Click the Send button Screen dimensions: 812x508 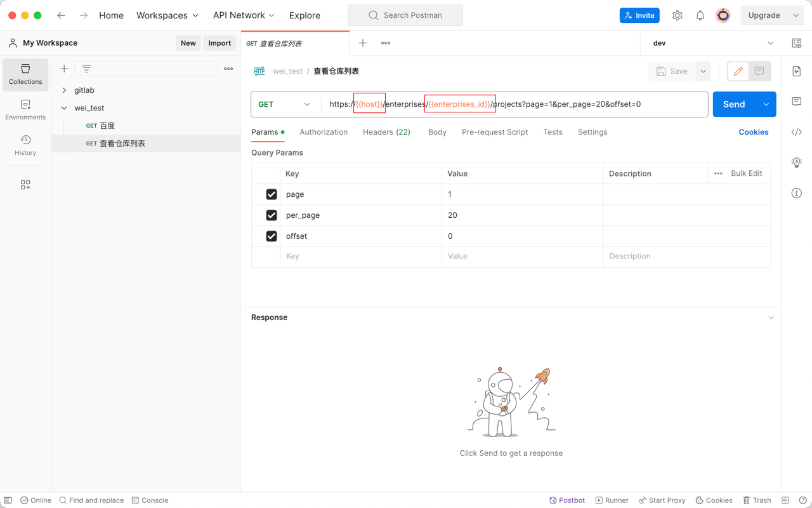click(x=734, y=104)
